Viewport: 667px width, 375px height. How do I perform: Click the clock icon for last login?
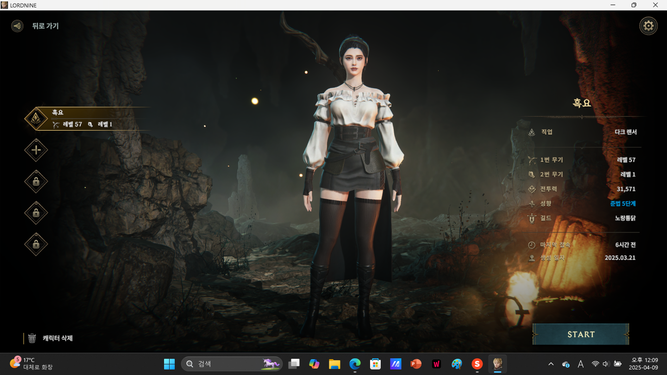pos(532,245)
